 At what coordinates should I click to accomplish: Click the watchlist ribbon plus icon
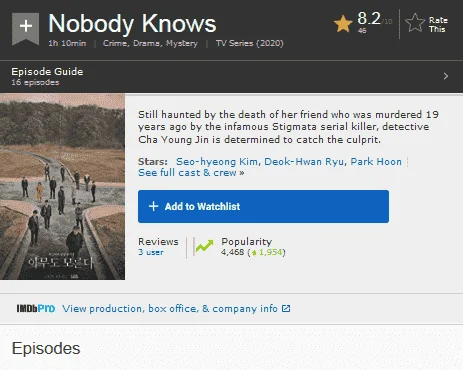26,28
